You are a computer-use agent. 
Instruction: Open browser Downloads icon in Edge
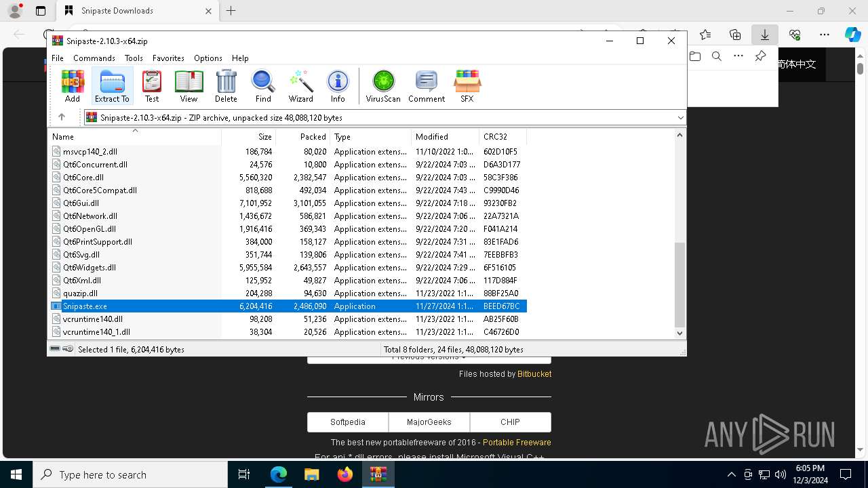[x=765, y=35]
